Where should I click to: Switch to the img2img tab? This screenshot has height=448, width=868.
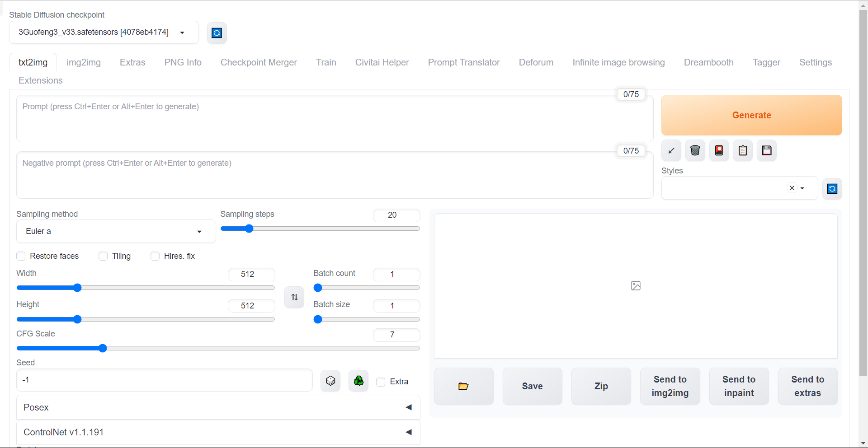tap(84, 62)
